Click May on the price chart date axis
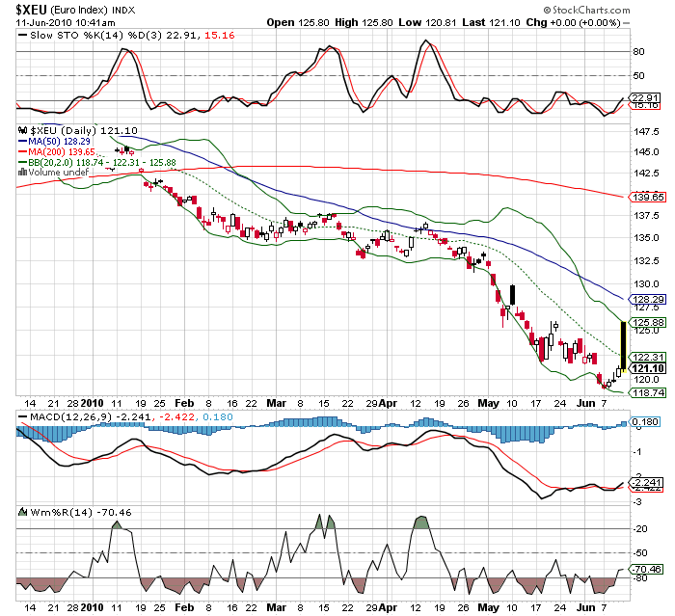Viewport: 675px width, 616px height. click(x=489, y=403)
